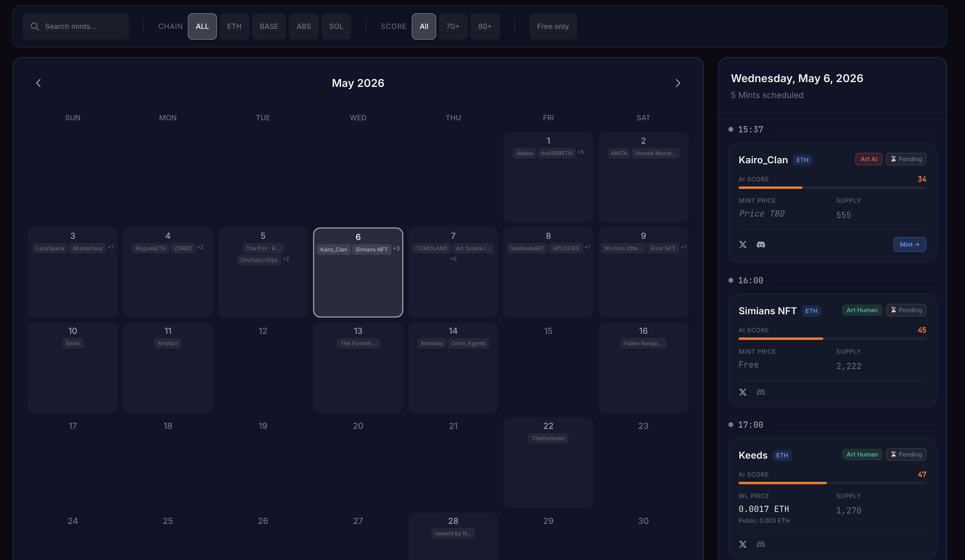The width and height of the screenshot is (965, 560).
Task: Click Keeds AI score bar
Action: (833, 483)
